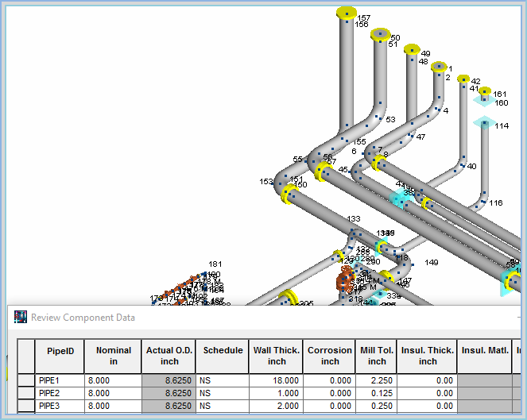The image size is (527, 420).
Task: Select the PIPE3 name cell
Action: pos(60,406)
